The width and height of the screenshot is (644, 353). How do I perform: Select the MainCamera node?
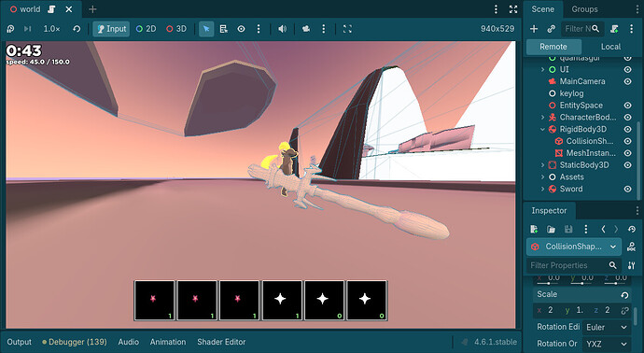[x=582, y=81]
